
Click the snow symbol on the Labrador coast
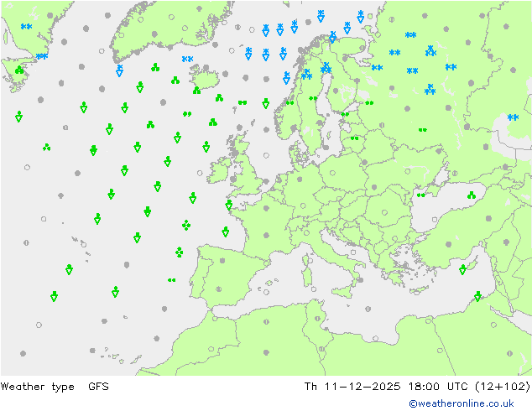coord(42,56)
